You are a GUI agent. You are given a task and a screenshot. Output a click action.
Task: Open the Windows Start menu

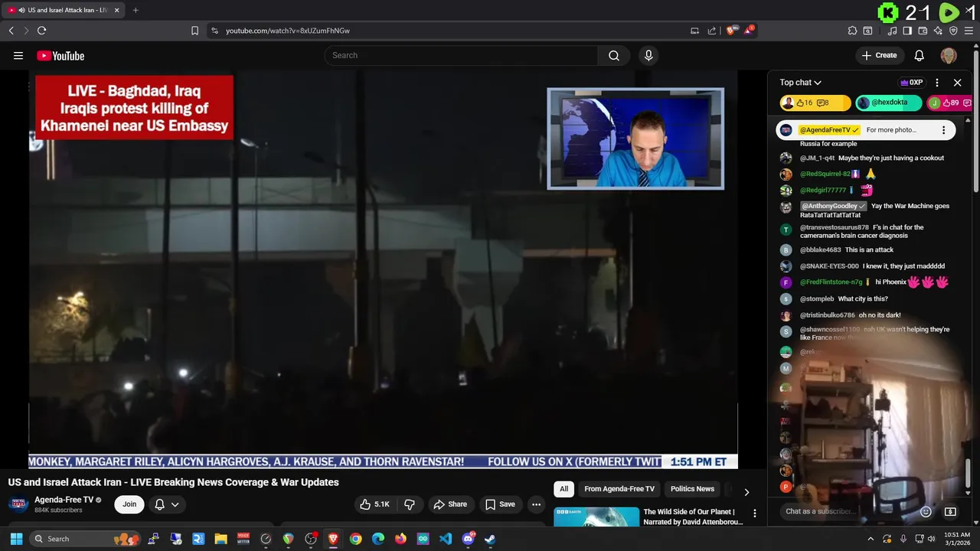(16, 539)
